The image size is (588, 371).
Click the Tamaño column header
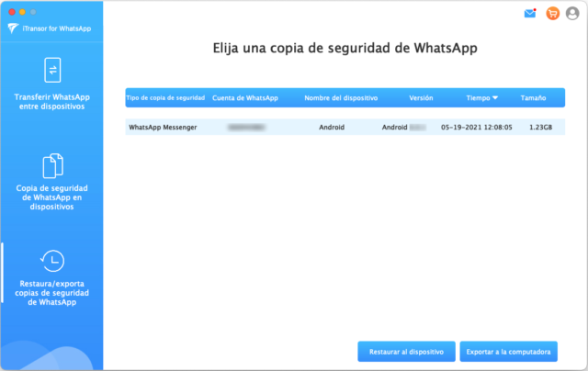tap(533, 97)
